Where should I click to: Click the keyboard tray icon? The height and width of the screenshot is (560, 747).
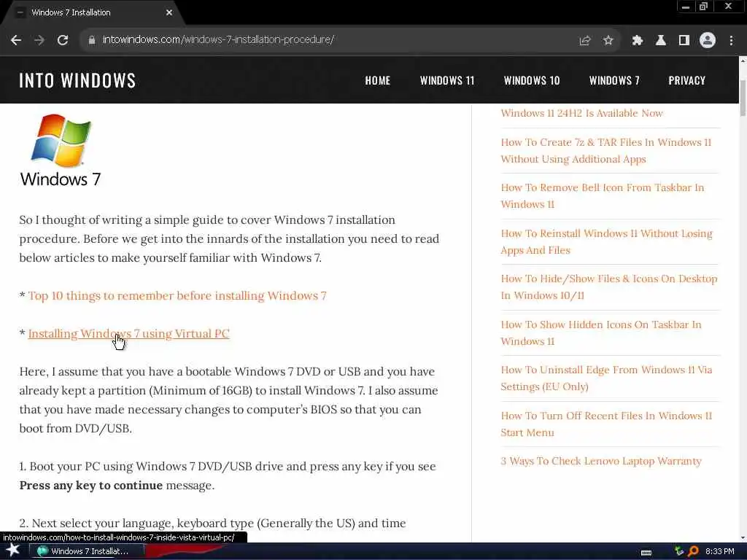(x=646, y=552)
